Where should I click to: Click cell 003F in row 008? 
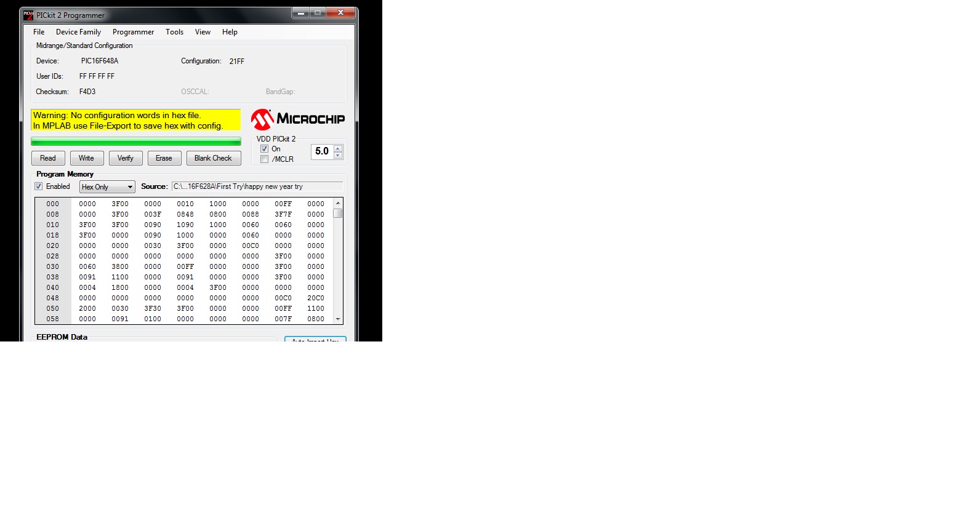point(153,214)
